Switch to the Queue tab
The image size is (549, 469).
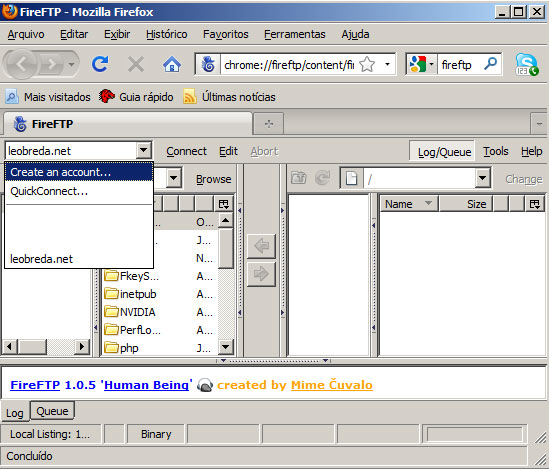point(53,411)
